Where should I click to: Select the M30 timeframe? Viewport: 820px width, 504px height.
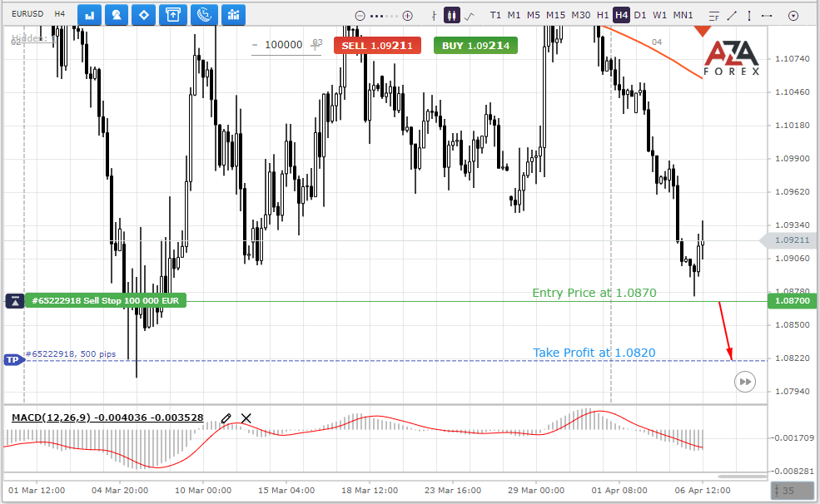pyautogui.click(x=580, y=15)
